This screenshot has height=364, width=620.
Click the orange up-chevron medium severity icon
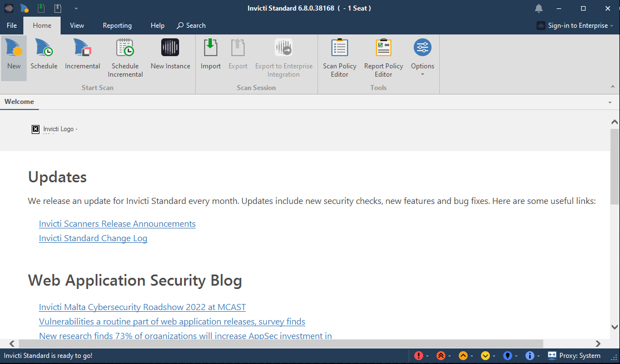(x=463, y=356)
